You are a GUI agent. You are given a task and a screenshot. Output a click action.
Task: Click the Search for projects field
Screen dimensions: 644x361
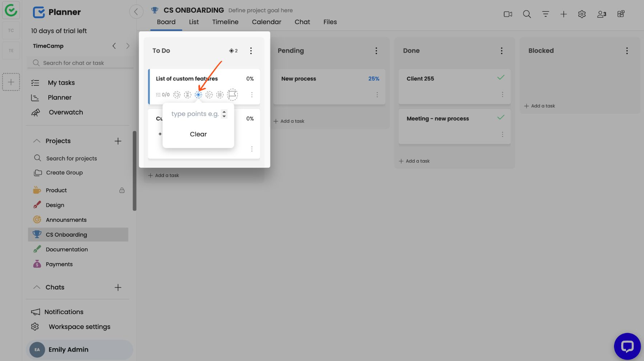pos(72,158)
